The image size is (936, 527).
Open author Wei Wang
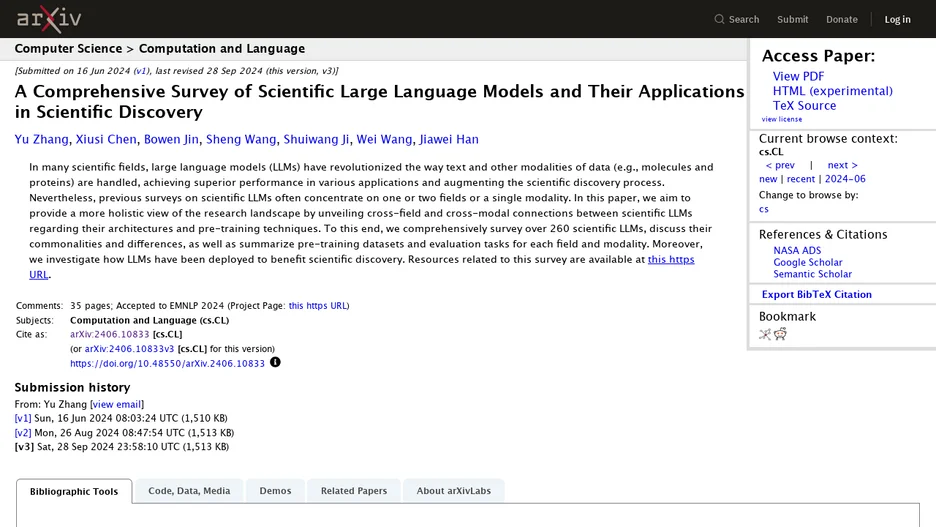tap(384, 139)
